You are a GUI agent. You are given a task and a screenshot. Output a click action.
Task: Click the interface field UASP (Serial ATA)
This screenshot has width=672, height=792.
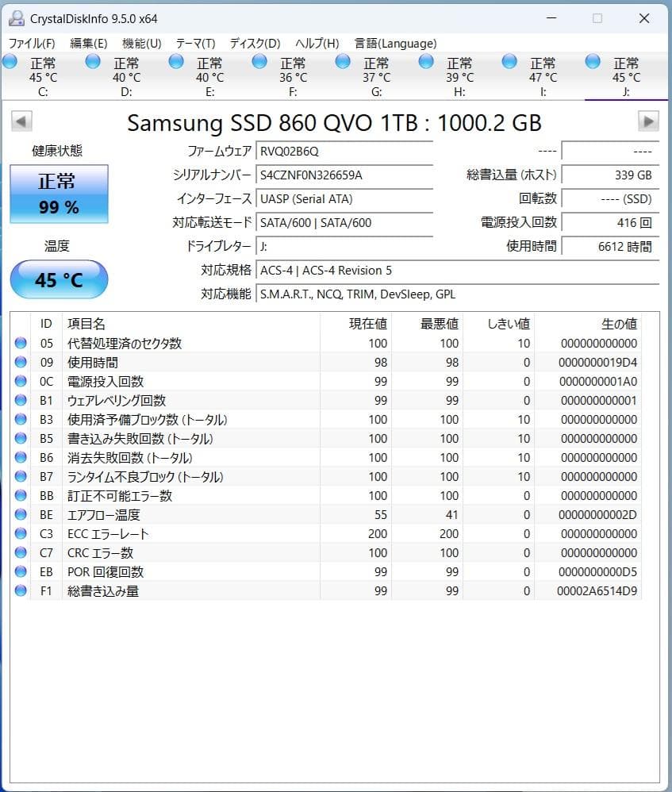[x=344, y=199]
